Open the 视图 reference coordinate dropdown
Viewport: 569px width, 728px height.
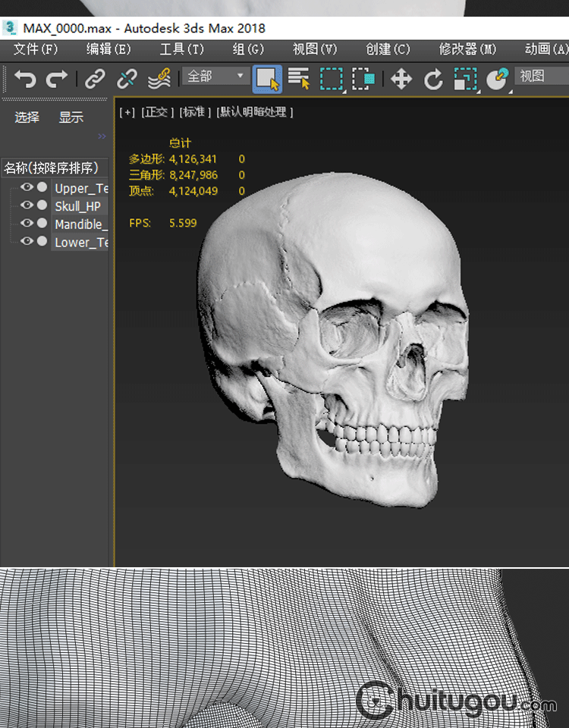click(540, 77)
